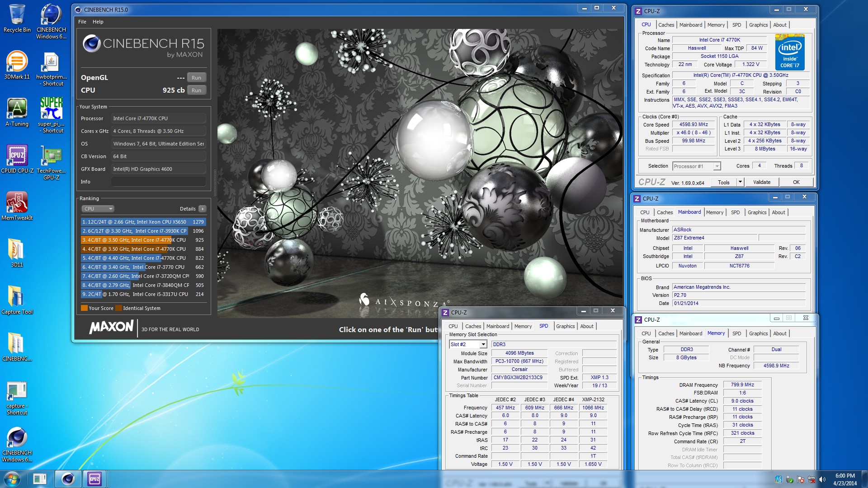This screenshot has width=868, height=488.
Task: Click the Core Speed 4598.93 MHz value
Action: tap(693, 125)
